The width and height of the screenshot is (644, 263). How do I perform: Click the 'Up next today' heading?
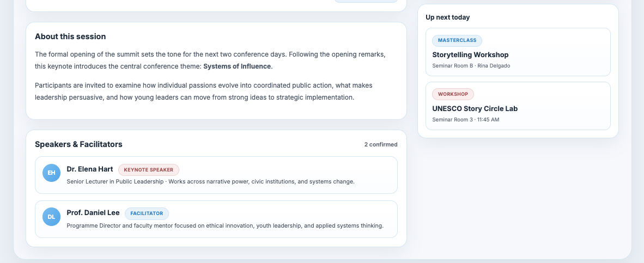(448, 17)
